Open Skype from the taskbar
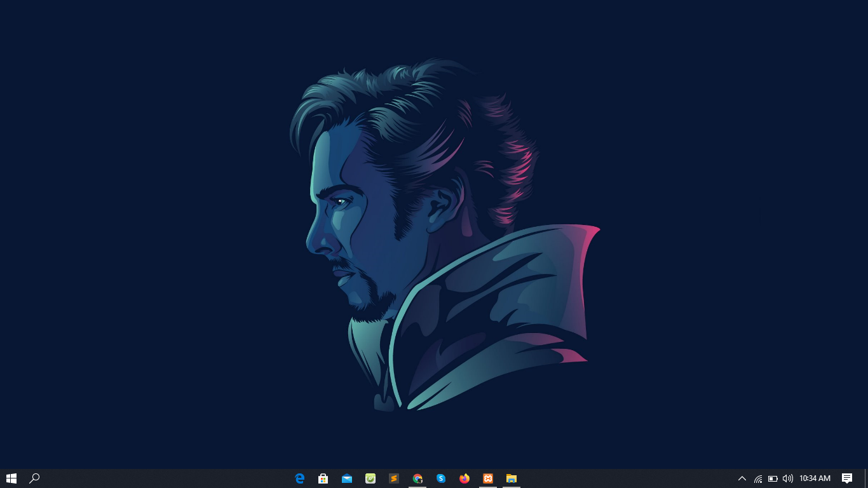This screenshot has width=868, height=488. point(441,478)
